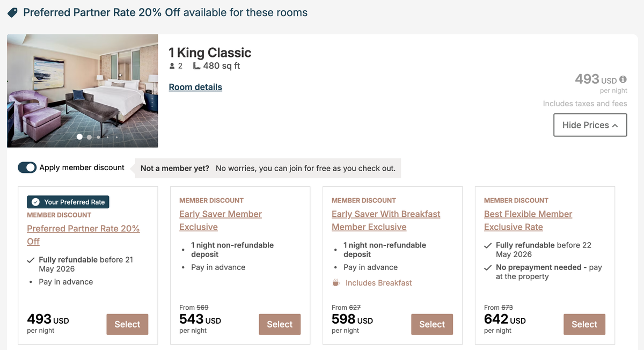Select the 642 USD Best Flexible rate
The image size is (644, 350).
(584, 324)
